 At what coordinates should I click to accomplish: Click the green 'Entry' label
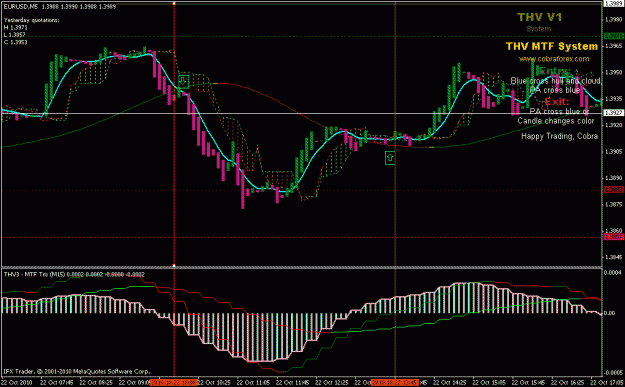tap(556, 71)
